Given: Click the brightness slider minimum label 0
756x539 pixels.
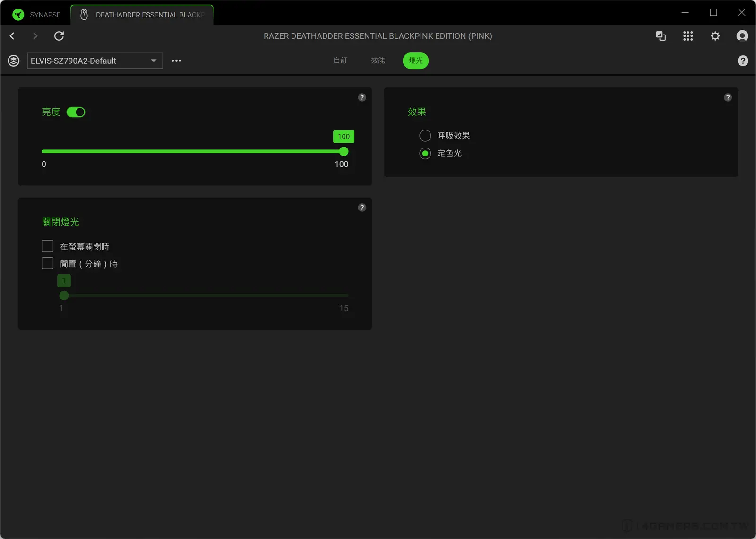Looking at the screenshot, I should [x=44, y=164].
